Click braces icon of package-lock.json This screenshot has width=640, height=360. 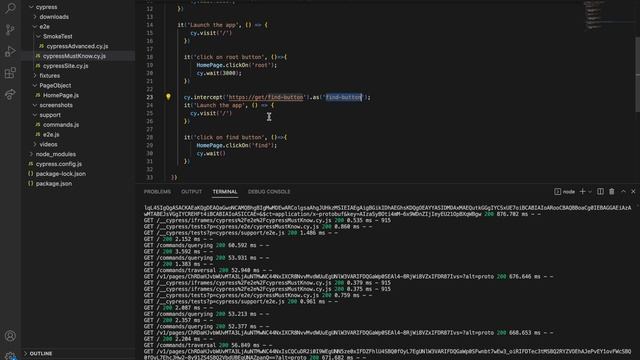[31, 173]
